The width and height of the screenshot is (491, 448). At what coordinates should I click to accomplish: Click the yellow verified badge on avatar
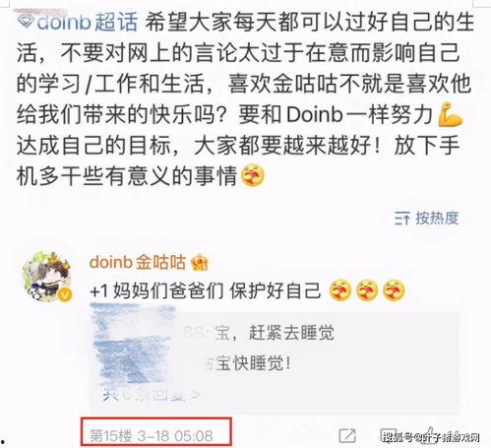(x=65, y=295)
